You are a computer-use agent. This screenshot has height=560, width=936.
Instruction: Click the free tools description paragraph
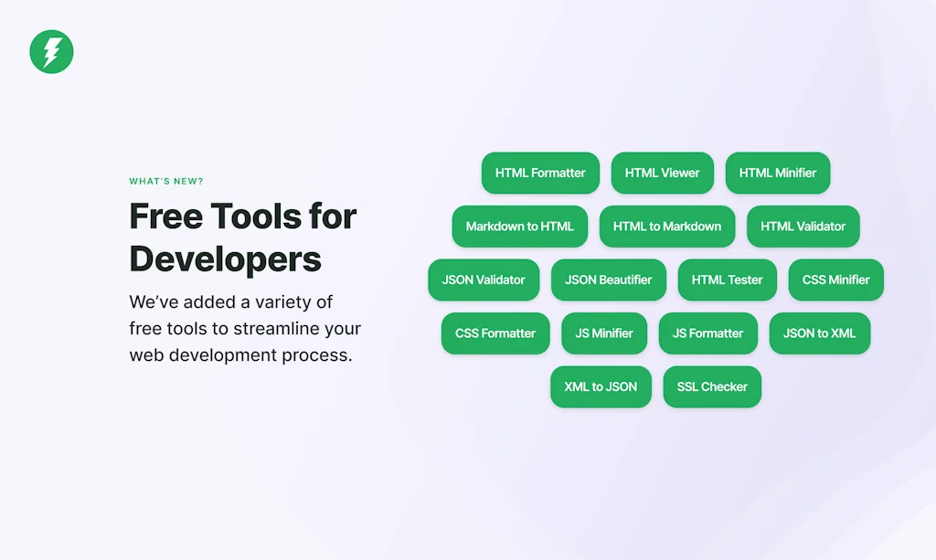pyautogui.click(x=245, y=329)
